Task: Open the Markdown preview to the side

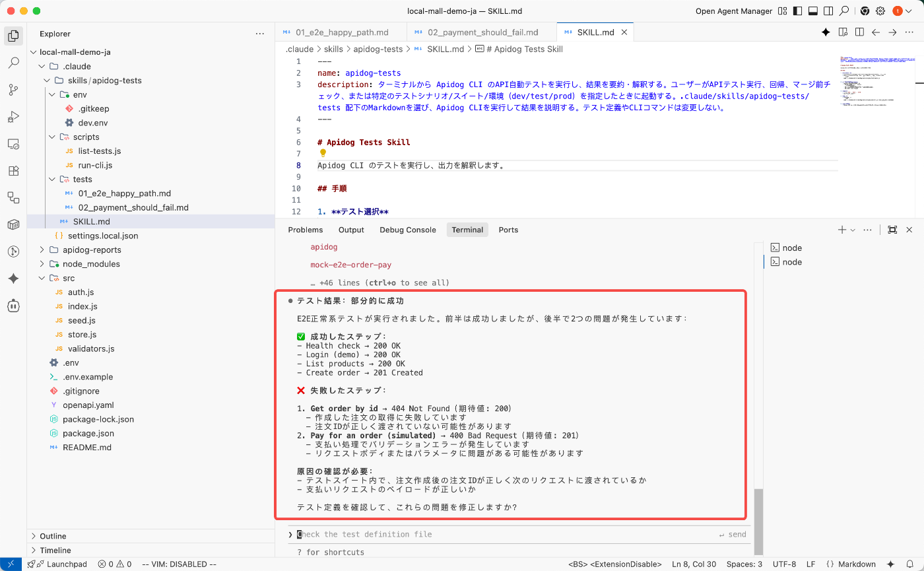Action: pos(843,32)
